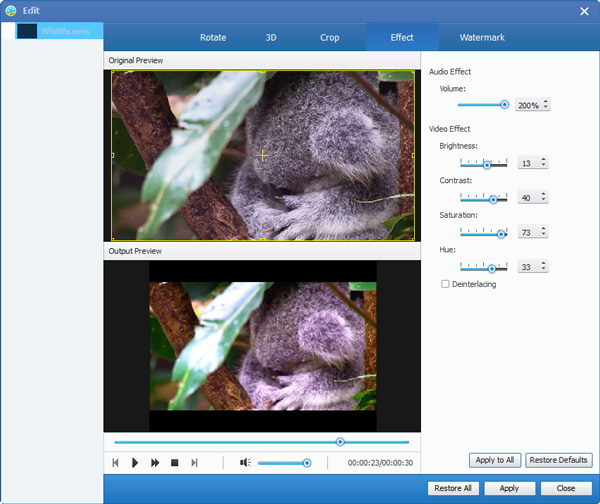Click the Hue value field 33
This screenshot has width=600, height=504.
click(x=528, y=266)
